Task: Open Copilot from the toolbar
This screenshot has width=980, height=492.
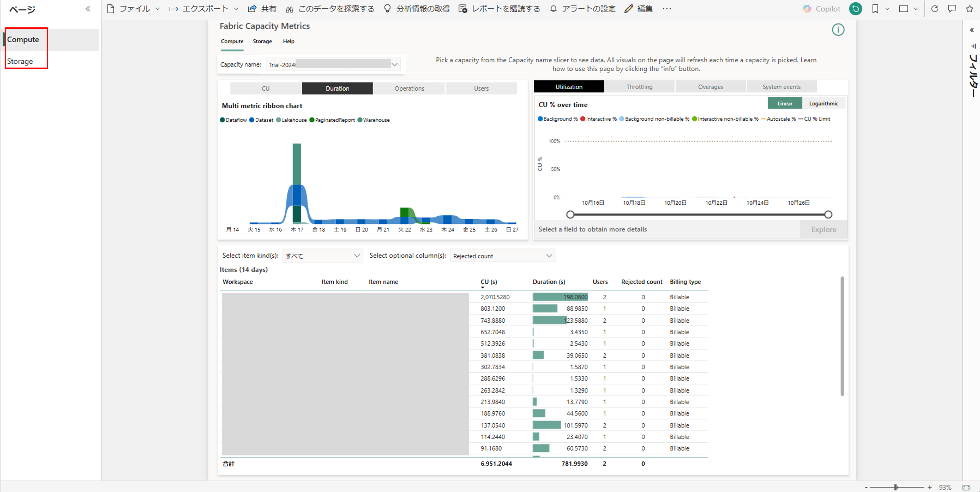Action: point(821,8)
